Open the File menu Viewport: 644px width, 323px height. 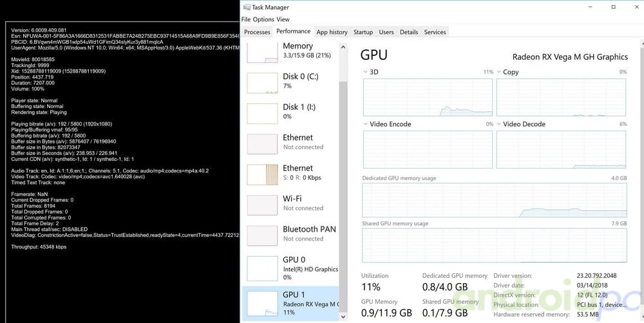click(x=246, y=19)
